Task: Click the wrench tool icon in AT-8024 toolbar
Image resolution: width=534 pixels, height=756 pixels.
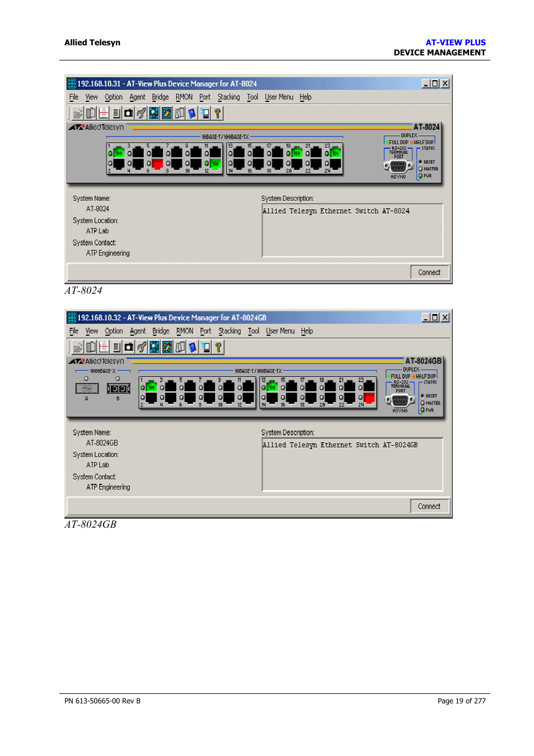Action: [x=141, y=113]
